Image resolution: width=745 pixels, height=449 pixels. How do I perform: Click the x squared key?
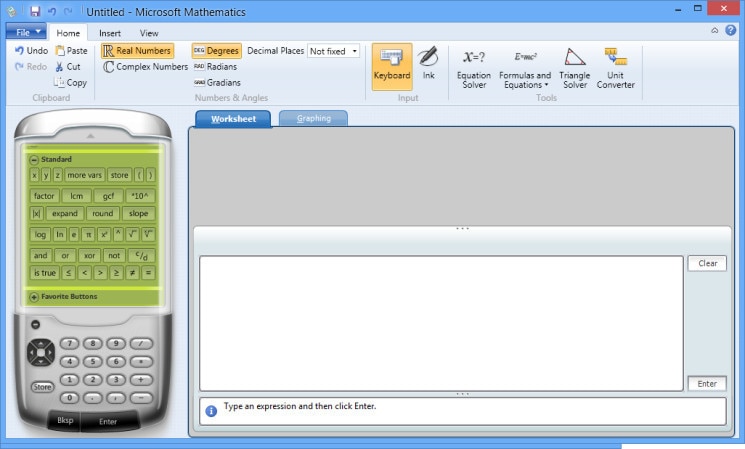[103, 234]
